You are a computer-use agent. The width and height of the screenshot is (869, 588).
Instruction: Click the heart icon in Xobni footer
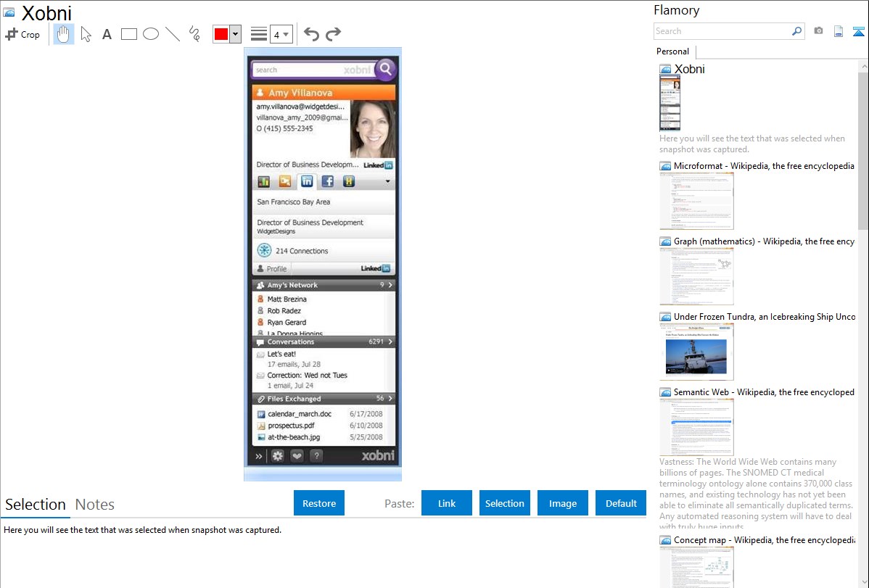pyautogui.click(x=297, y=456)
